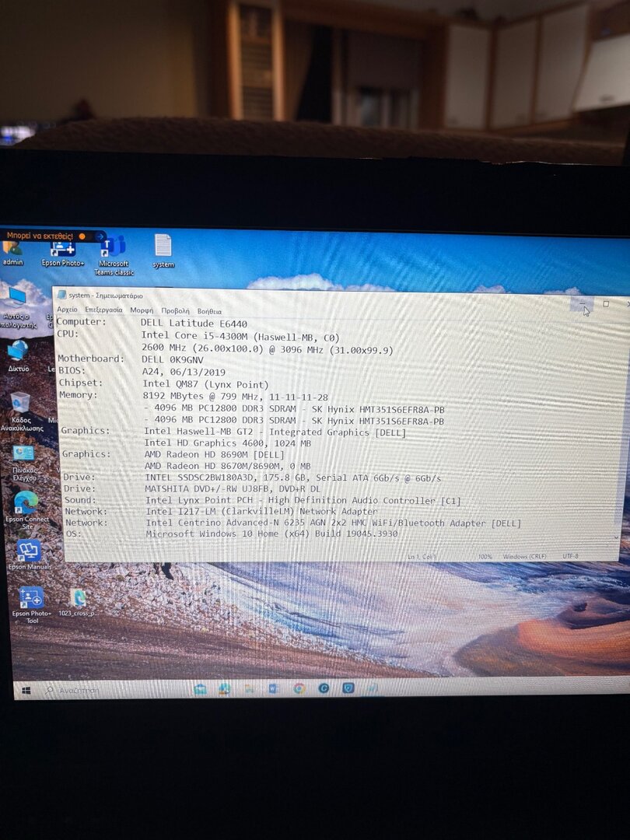630x840 pixels.
Task: Click the 'DELL 0K9GNV' motherboard value
Action: [173, 359]
